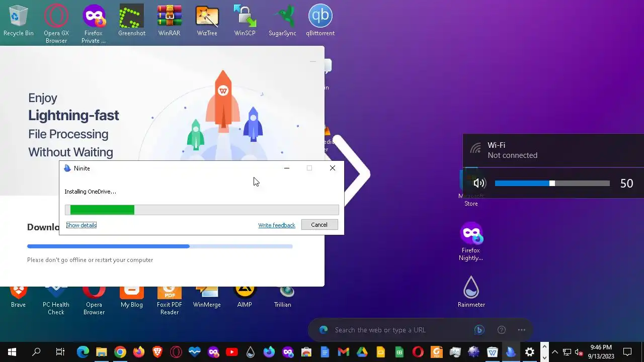Click the Bing chat icon in search bar
This screenshot has height=362, width=644.
pos(479,330)
